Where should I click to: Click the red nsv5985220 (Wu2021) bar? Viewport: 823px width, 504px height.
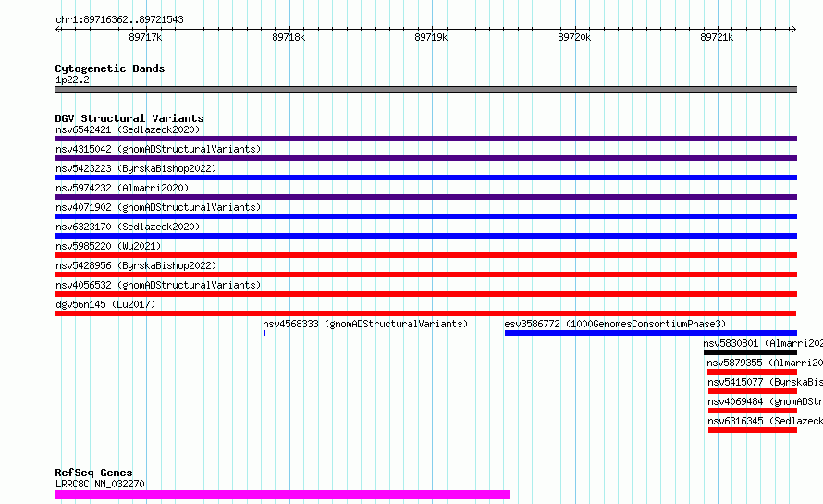tap(425, 255)
